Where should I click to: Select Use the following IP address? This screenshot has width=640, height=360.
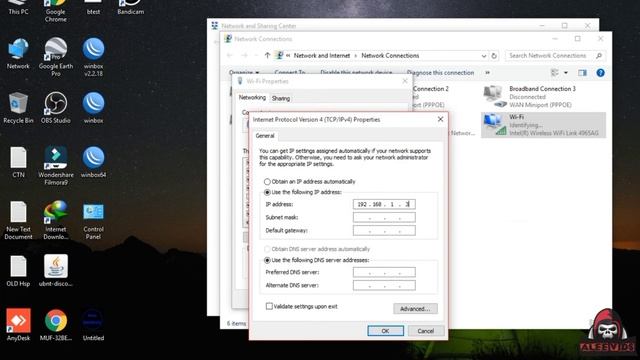pos(267,192)
